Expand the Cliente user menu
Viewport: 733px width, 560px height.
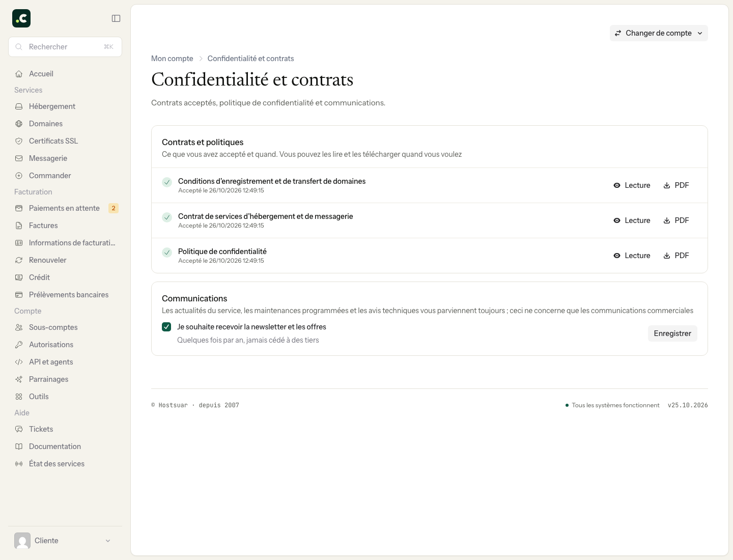point(65,541)
